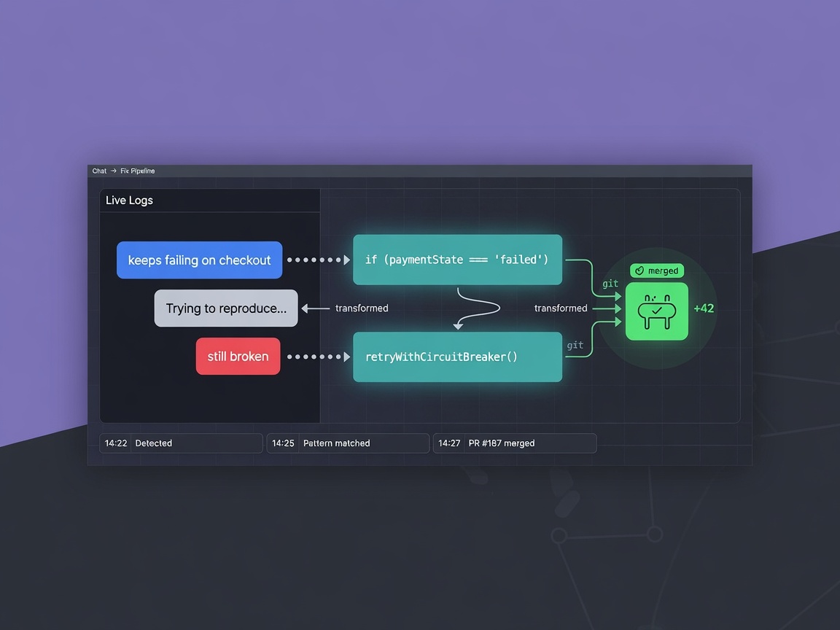Click the green merged robot icon

(x=657, y=311)
